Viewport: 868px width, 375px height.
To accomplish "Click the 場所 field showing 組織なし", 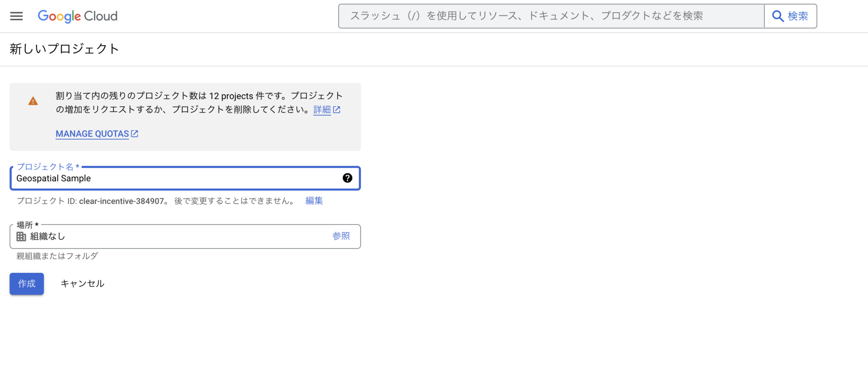I will tap(185, 236).
